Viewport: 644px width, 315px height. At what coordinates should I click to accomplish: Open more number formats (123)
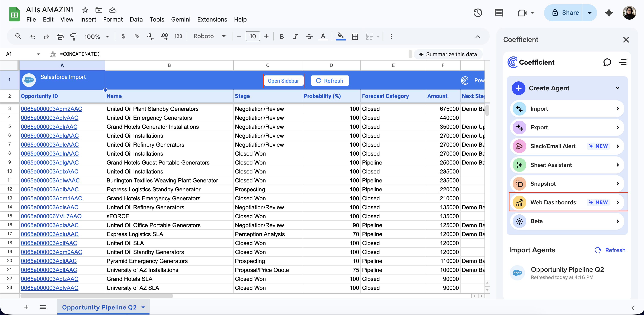coord(178,36)
